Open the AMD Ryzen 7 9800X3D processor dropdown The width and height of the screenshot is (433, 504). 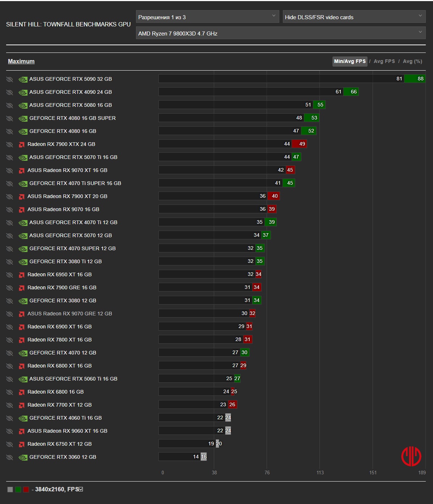pyautogui.click(x=281, y=33)
